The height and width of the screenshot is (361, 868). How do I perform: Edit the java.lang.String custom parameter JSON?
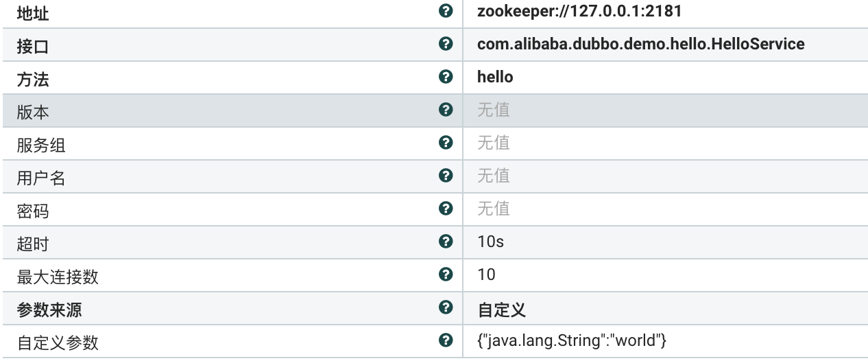click(x=572, y=341)
